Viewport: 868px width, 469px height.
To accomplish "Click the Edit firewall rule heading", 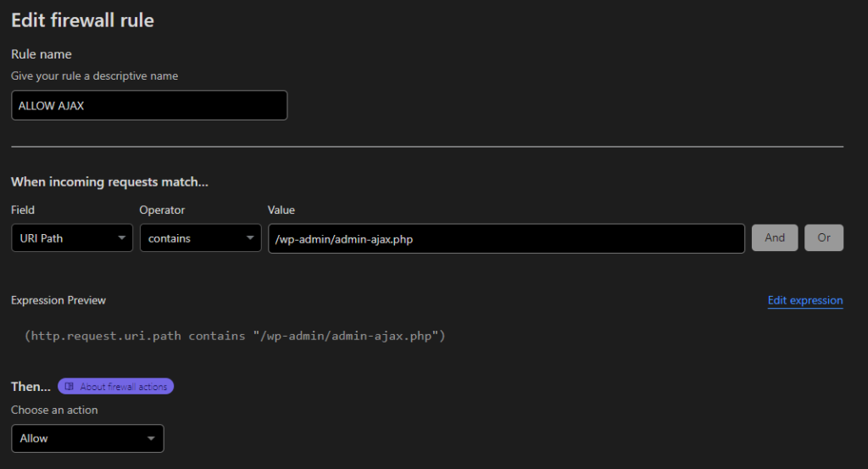I will (x=82, y=20).
